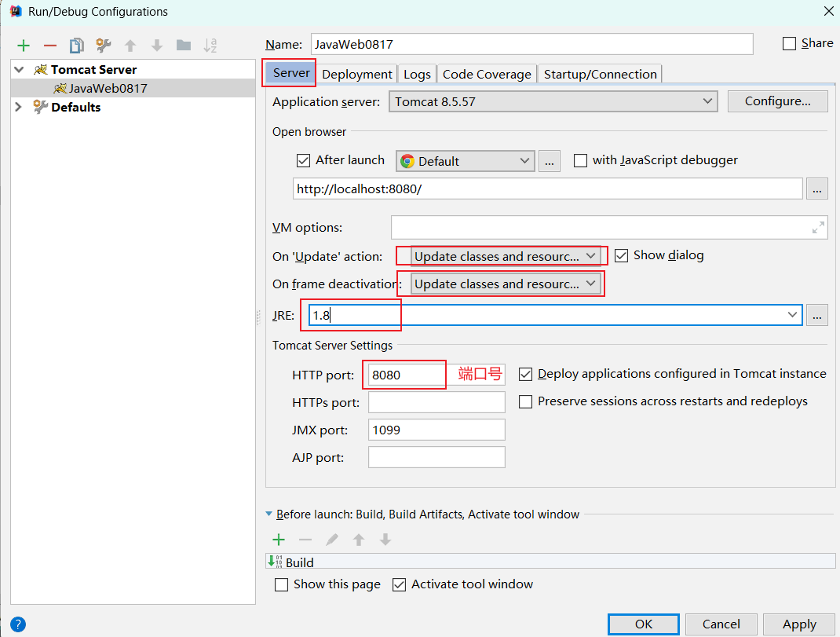Add a new configuration with plus icon
Screen dimensions: 840x637
tap(23, 46)
